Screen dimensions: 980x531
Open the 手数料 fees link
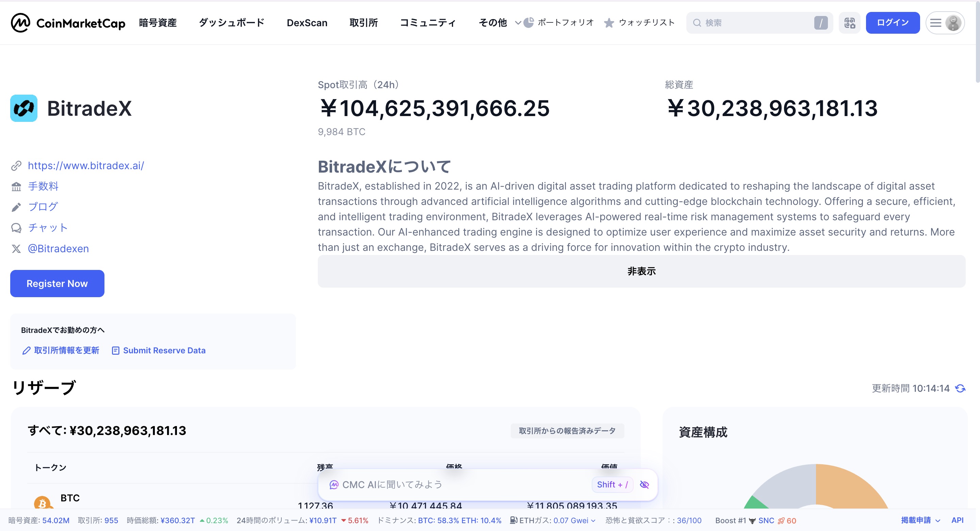pyautogui.click(x=43, y=186)
